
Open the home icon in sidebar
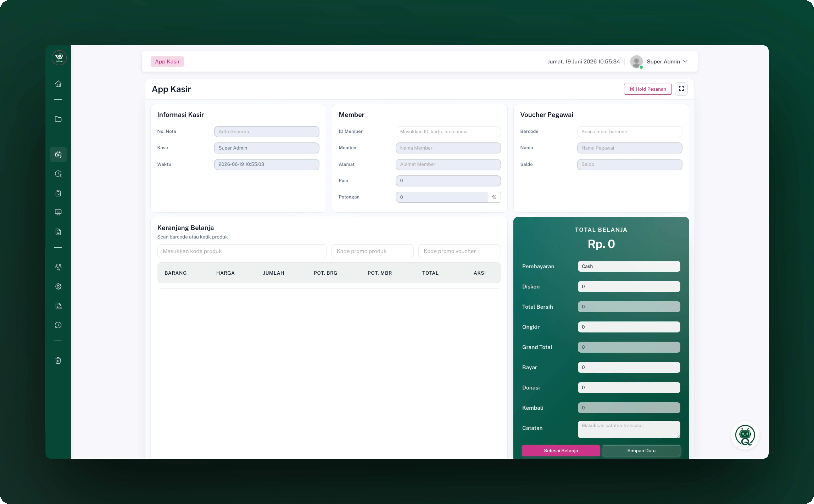tap(58, 84)
